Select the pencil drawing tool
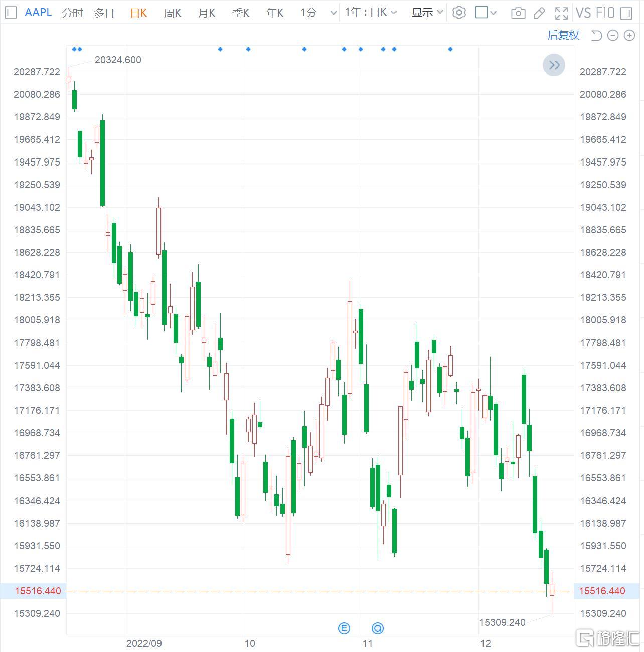Viewport: 644px width, 652px height. point(539,13)
